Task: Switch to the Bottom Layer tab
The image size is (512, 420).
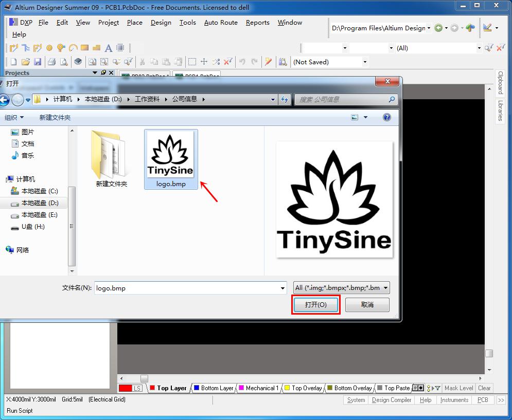Action: (x=214, y=388)
